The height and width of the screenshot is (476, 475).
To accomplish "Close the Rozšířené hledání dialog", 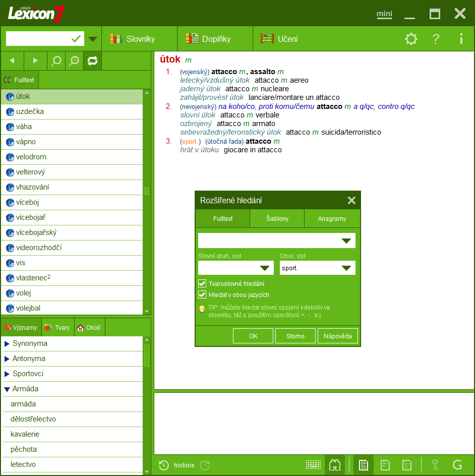I will click(x=351, y=200).
